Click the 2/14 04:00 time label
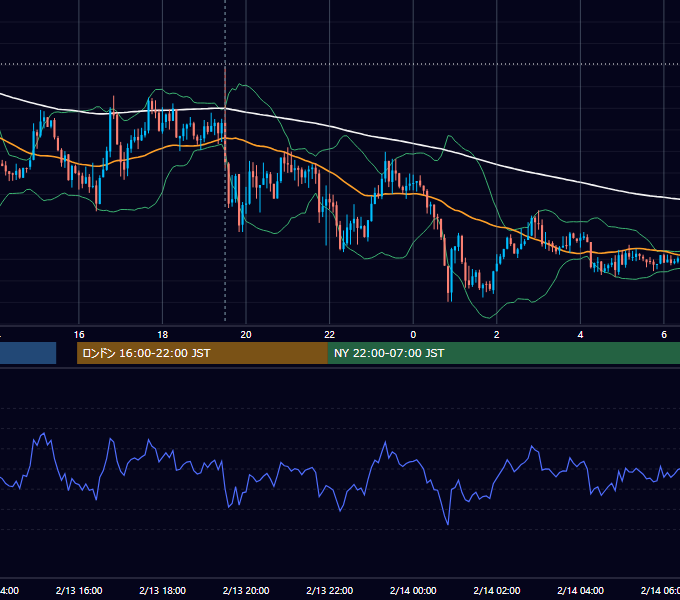The height and width of the screenshot is (600, 680). [x=580, y=590]
